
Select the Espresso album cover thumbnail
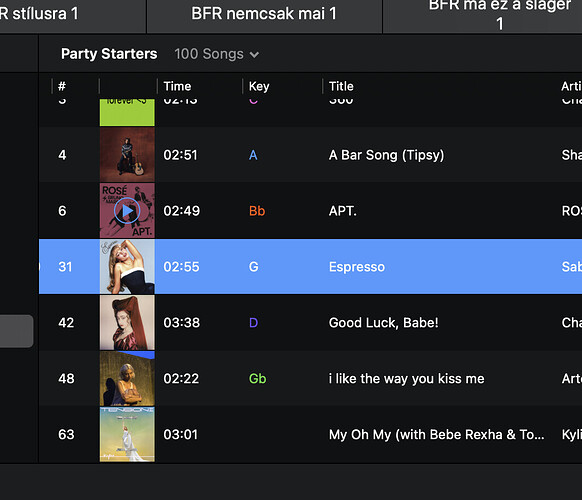127,267
